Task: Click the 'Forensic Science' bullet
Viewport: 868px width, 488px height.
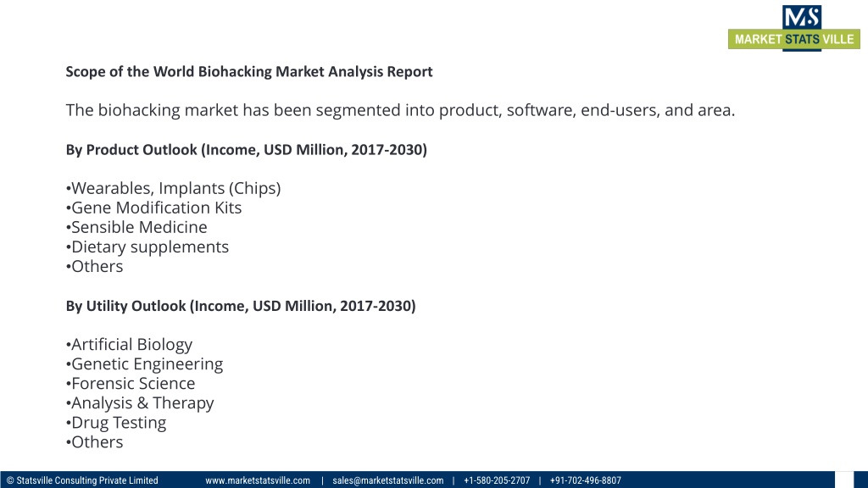Action: tap(131, 384)
